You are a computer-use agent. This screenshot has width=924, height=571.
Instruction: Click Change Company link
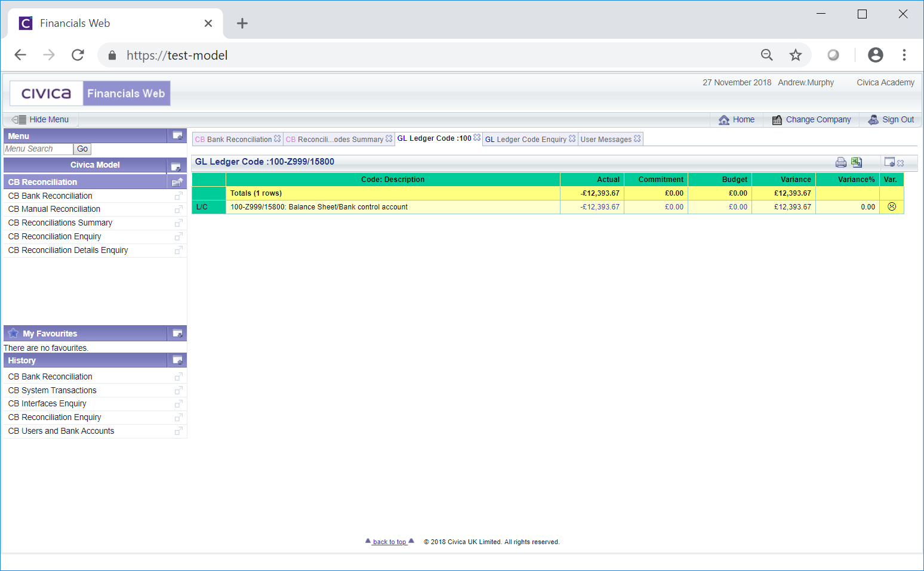point(811,119)
